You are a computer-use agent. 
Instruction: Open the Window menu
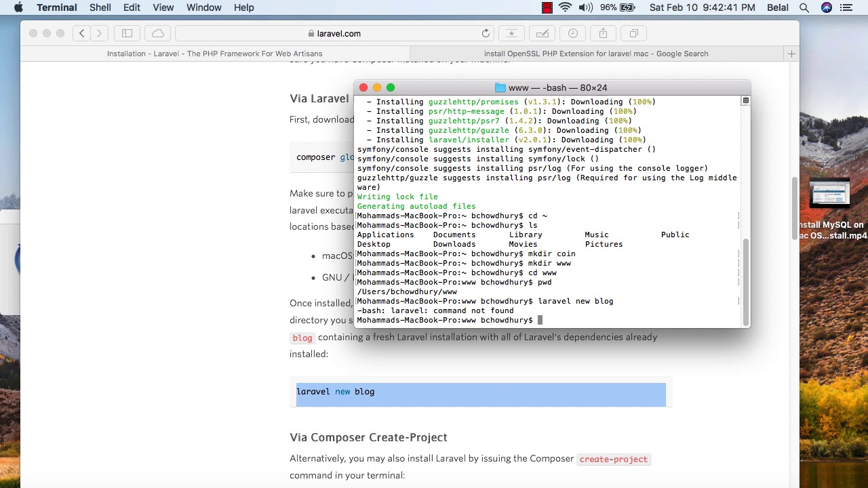pos(203,7)
